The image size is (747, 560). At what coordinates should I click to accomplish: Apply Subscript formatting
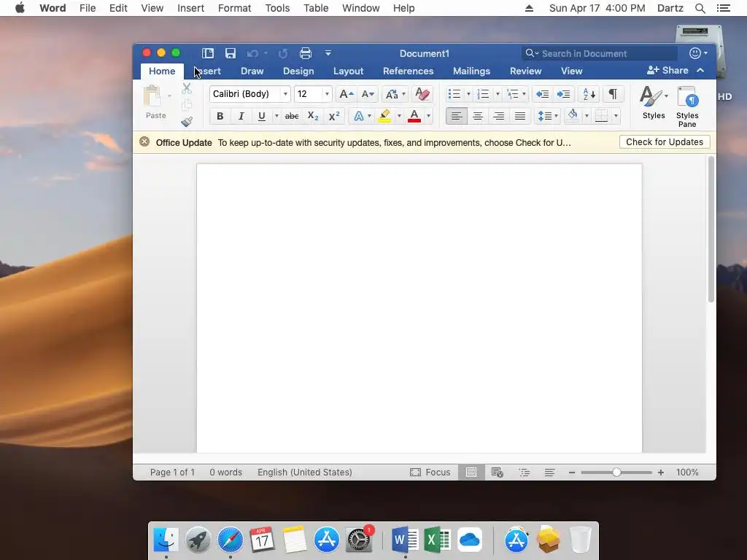[x=312, y=116]
